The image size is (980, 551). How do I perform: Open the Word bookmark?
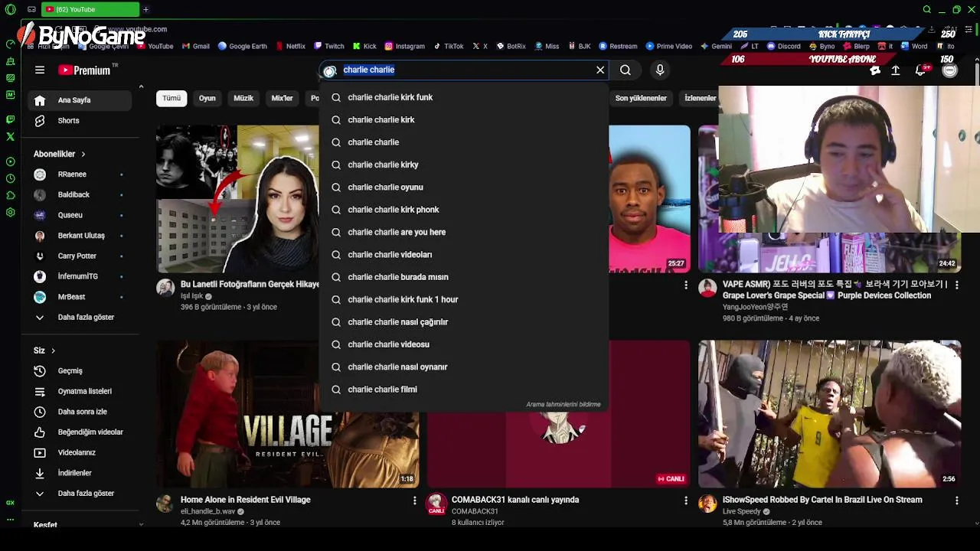(x=914, y=46)
